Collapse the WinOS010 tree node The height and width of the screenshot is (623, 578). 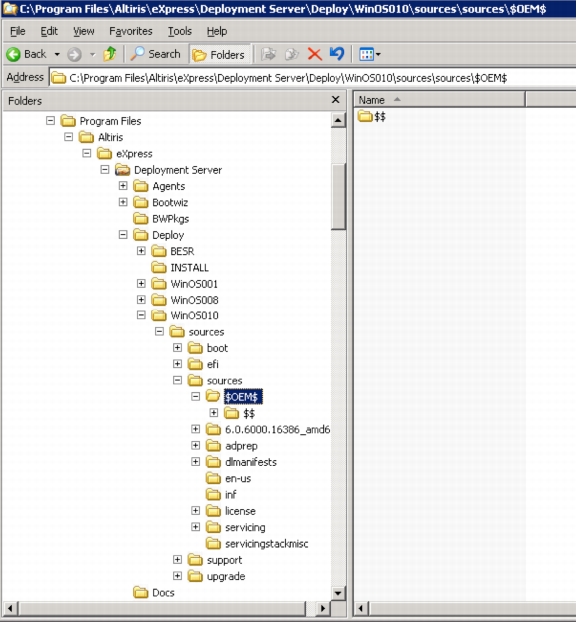click(141, 315)
